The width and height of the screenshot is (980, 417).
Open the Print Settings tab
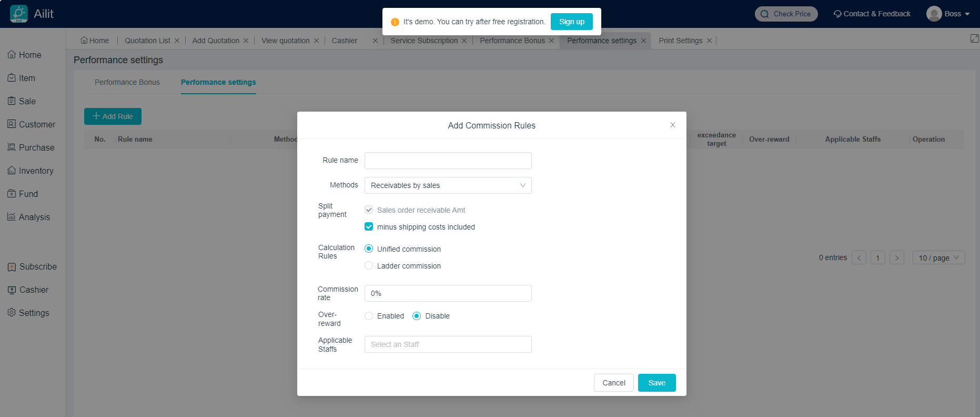680,41
